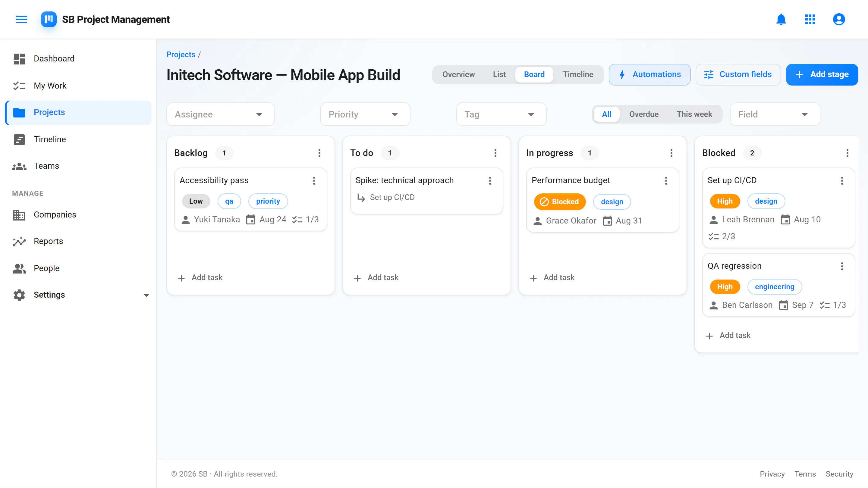Click the Automations button
This screenshot has width=868, height=488.
pos(649,74)
